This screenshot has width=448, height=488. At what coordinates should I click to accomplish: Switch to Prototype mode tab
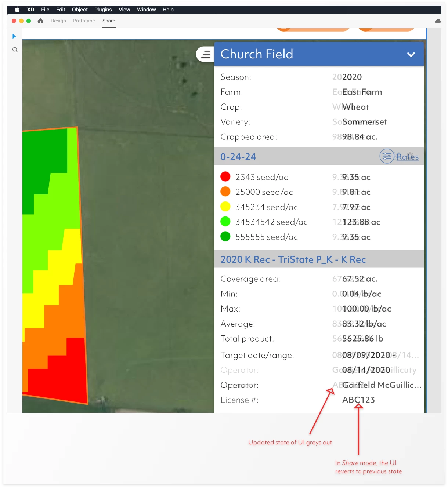pyautogui.click(x=84, y=21)
